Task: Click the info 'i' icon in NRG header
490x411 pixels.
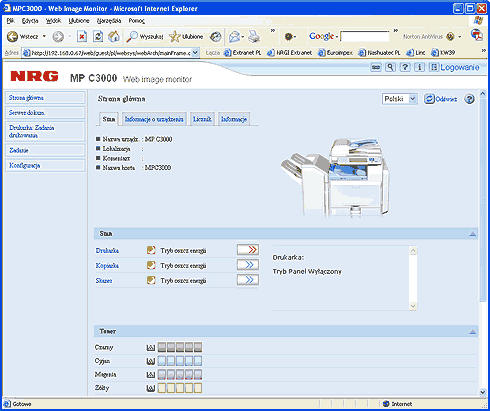Action: (x=419, y=67)
